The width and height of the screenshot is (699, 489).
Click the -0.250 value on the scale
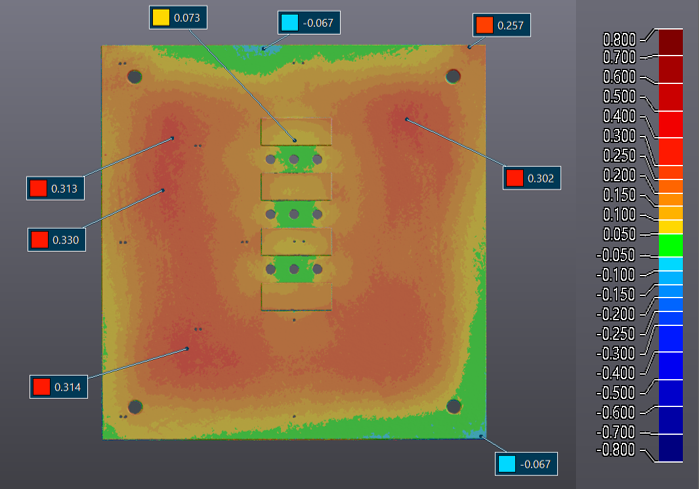616,333
